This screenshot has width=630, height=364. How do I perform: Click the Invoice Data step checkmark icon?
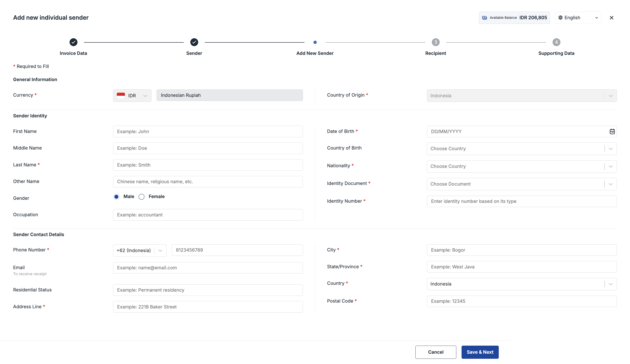(x=73, y=42)
